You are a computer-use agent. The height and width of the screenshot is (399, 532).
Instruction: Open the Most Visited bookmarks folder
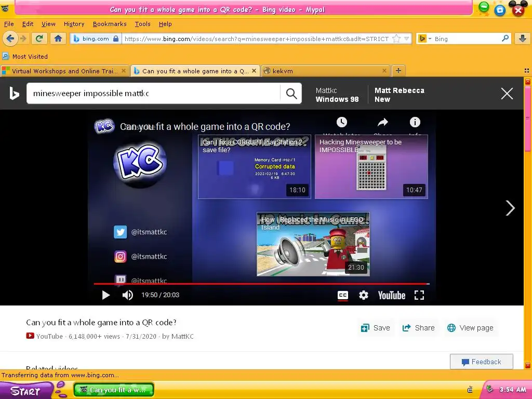click(25, 56)
